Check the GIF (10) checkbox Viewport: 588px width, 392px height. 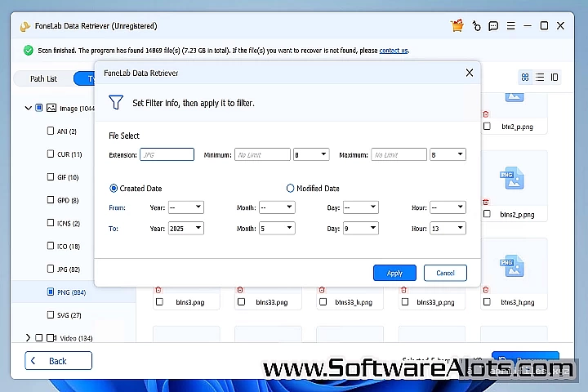point(51,176)
